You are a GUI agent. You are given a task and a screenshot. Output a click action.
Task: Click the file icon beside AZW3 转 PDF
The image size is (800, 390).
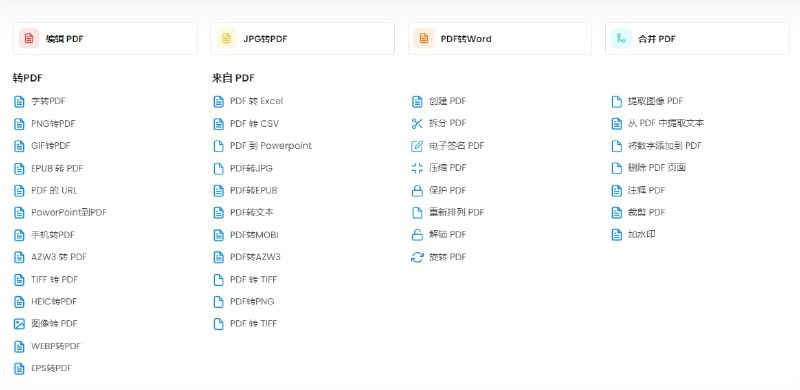[x=19, y=257]
